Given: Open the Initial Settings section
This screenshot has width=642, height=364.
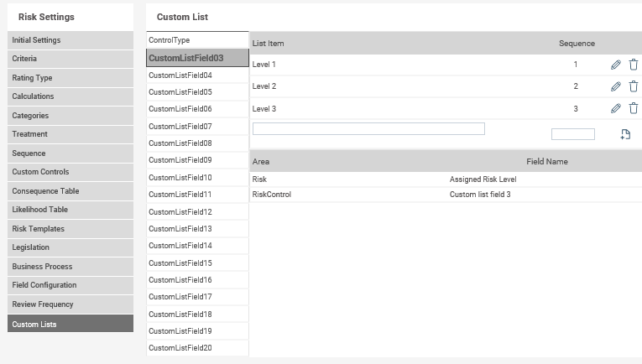Looking at the screenshot, I should (70, 40).
